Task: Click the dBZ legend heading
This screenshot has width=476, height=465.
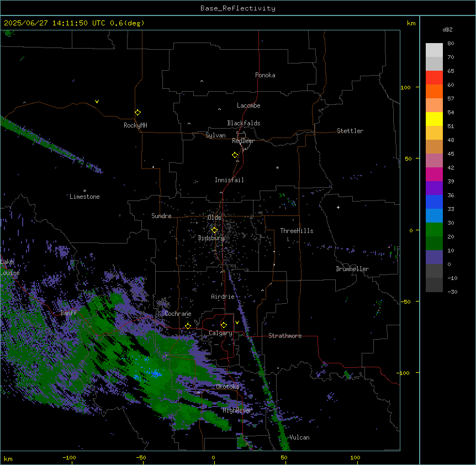Action: click(x=447, y=29)
